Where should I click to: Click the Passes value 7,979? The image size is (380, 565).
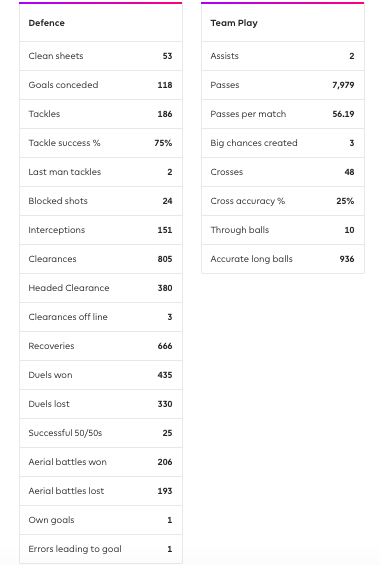(x=343, y=85)
